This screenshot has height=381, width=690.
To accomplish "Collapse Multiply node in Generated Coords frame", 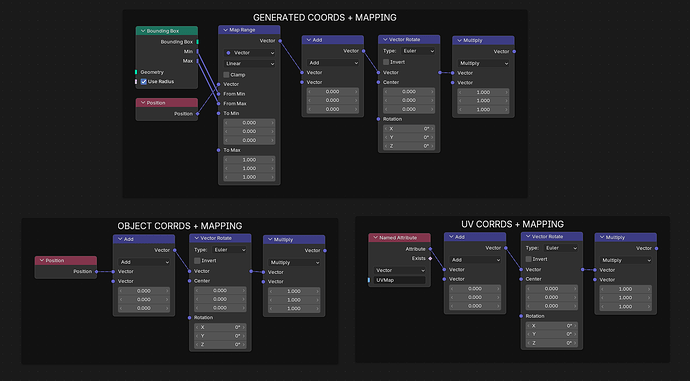I will [x=459, y=40].
